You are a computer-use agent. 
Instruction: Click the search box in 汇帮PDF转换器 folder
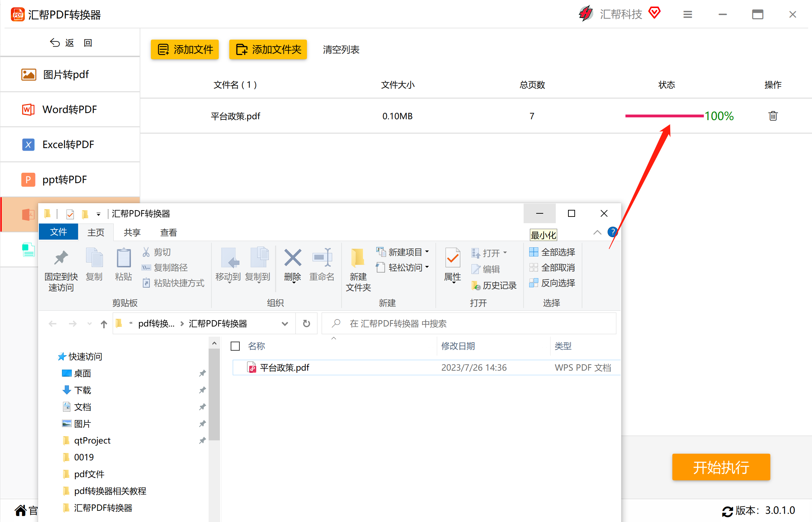(469, 323)
